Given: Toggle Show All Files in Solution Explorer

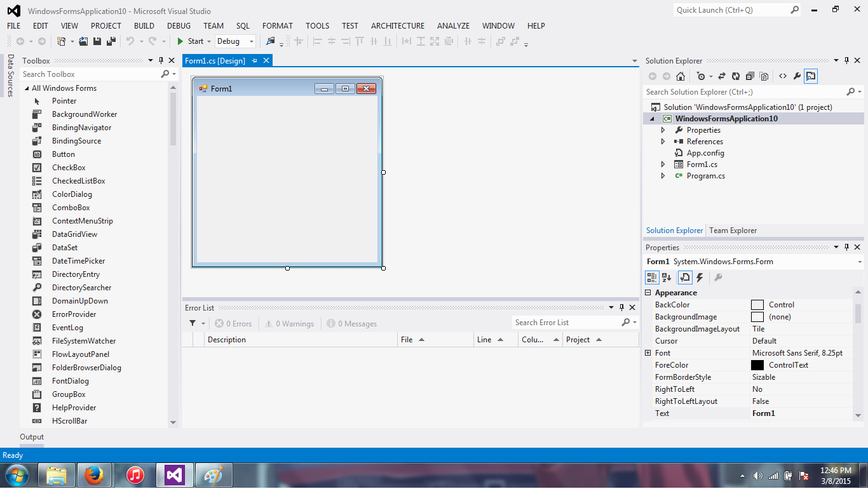Looking at the screenshot, I should [764, 76].
